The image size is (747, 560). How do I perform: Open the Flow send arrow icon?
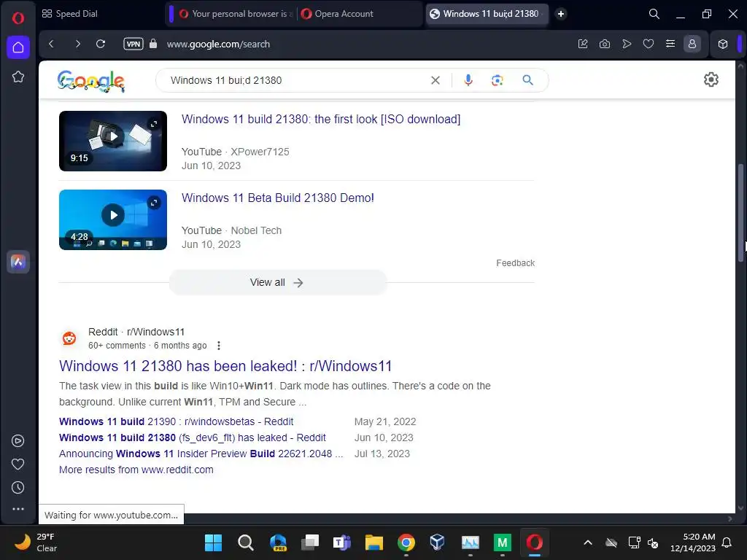[627, 44]
